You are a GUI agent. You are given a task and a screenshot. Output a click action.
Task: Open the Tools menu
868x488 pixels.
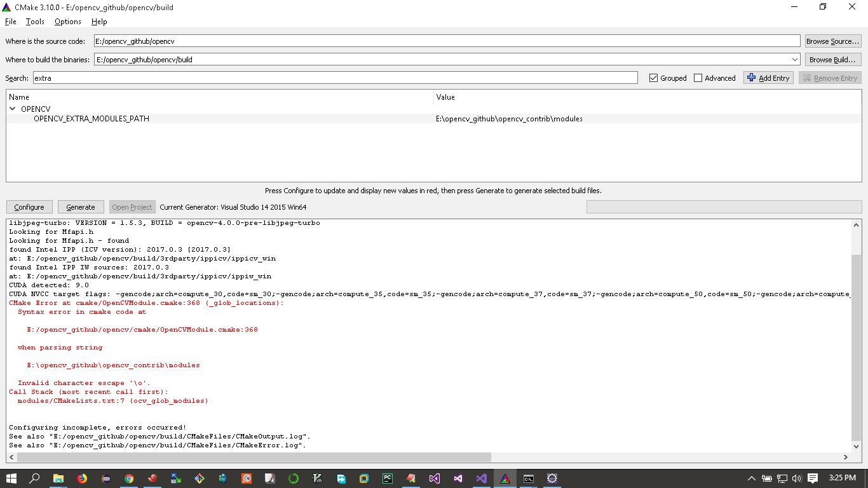[x=35, y=22]
